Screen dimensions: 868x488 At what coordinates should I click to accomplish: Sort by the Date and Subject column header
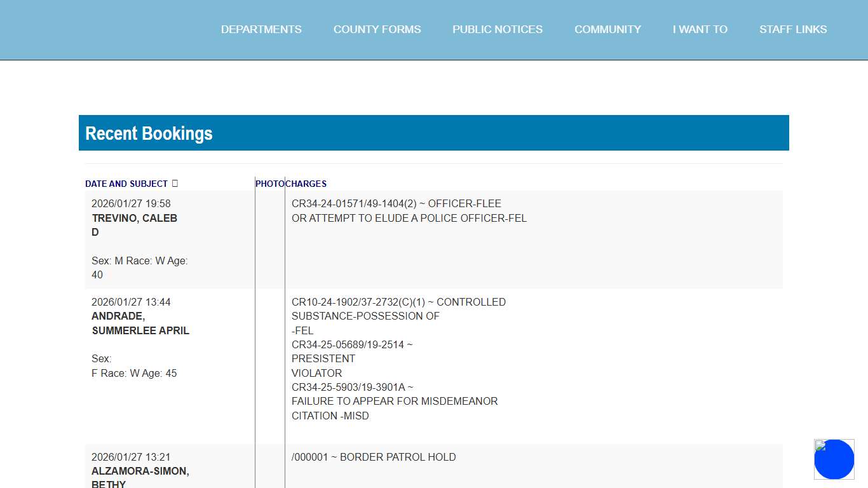coord(126,184)
